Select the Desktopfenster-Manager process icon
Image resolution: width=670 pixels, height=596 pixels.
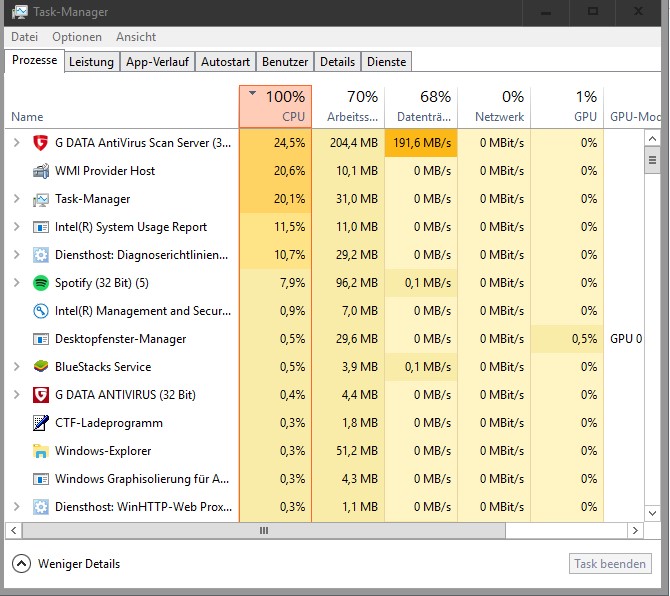(x=41, y=339)
